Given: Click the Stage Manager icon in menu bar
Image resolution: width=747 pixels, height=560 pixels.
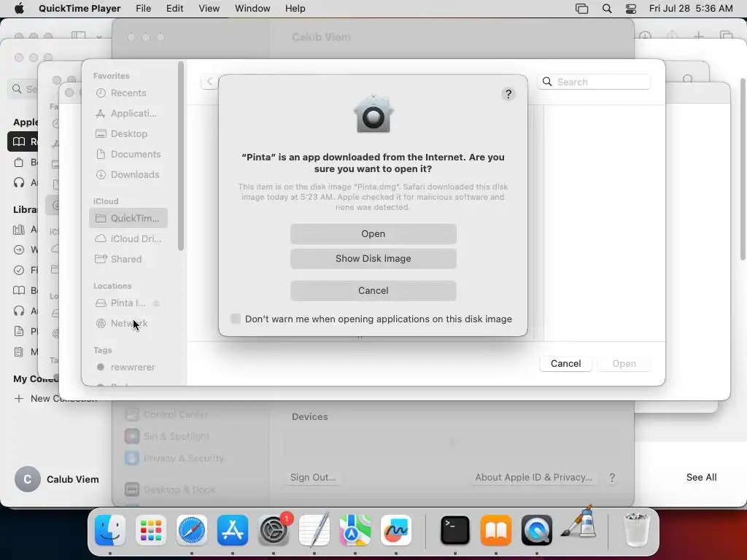Looking at the screenshot, I should (x=581, y=9).
